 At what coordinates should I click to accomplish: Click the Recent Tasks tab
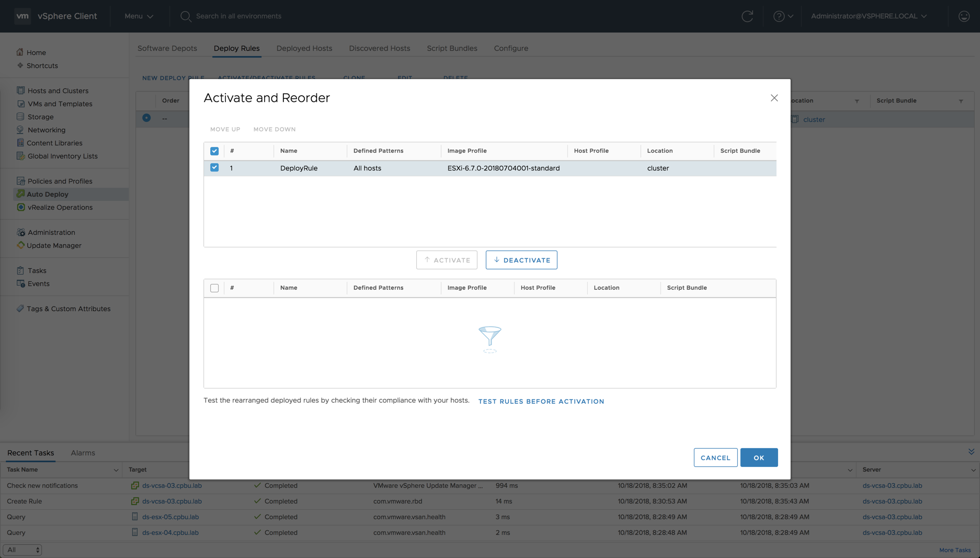click(x=30, y=453)
